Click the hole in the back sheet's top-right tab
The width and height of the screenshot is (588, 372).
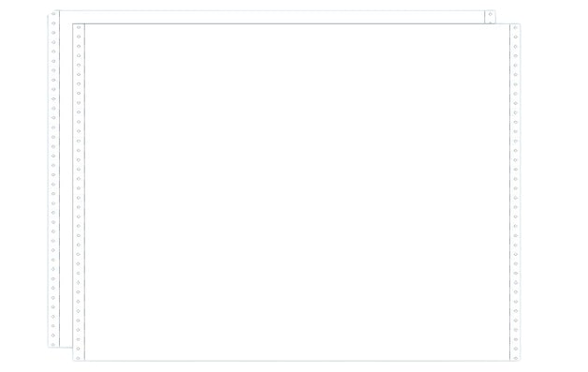click(x=490, y=14)
